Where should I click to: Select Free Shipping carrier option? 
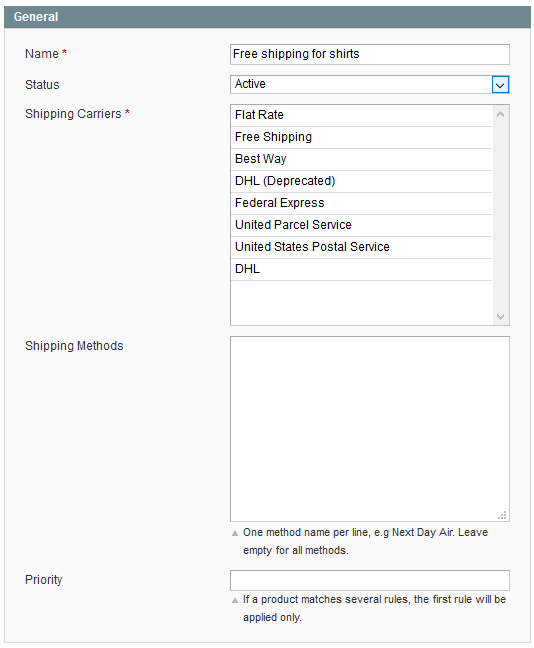[x=361, y=137]
